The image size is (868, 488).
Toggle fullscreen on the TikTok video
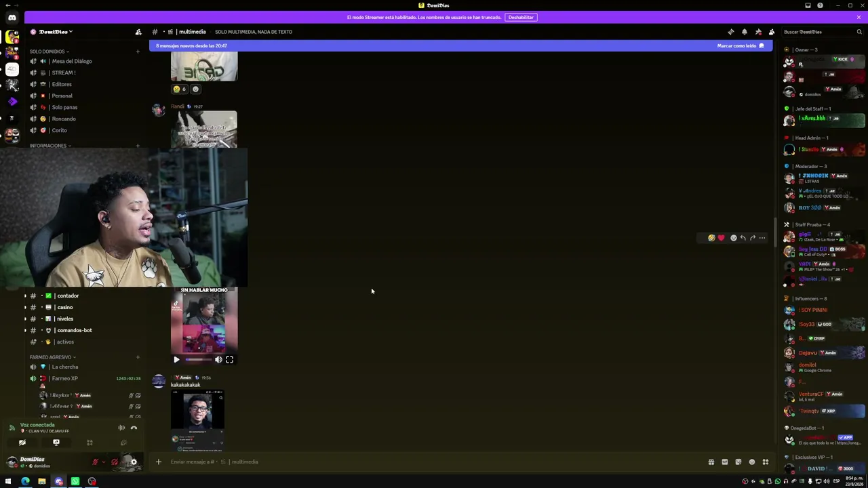click(229, 360)
